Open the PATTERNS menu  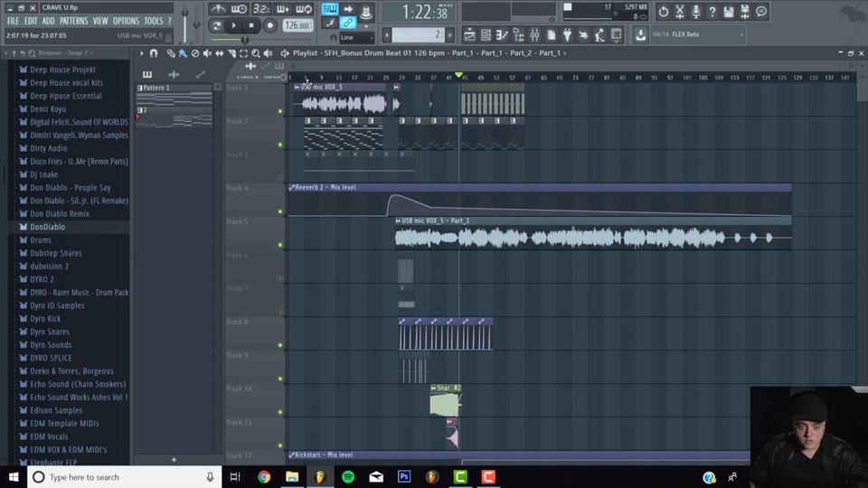73,21
